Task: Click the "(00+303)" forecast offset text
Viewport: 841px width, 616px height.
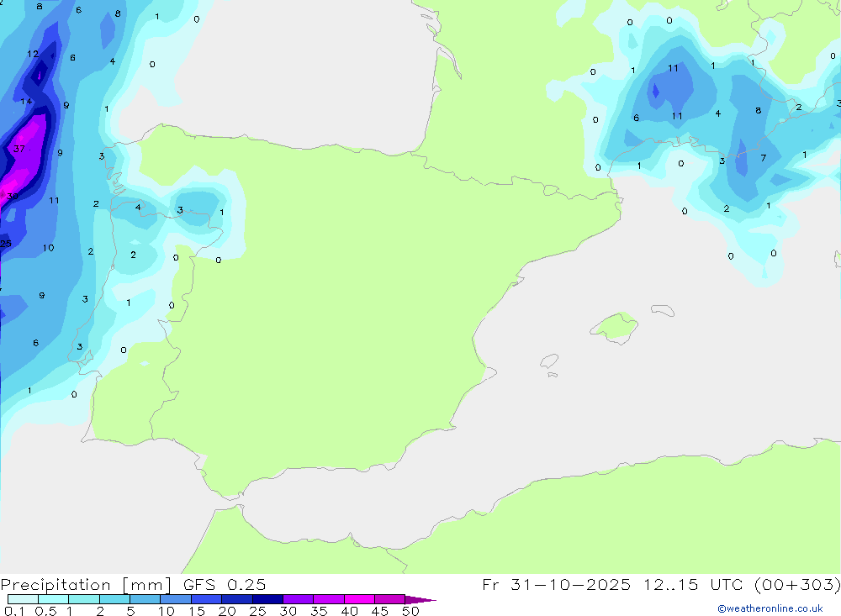Action: tap(797, 584)
